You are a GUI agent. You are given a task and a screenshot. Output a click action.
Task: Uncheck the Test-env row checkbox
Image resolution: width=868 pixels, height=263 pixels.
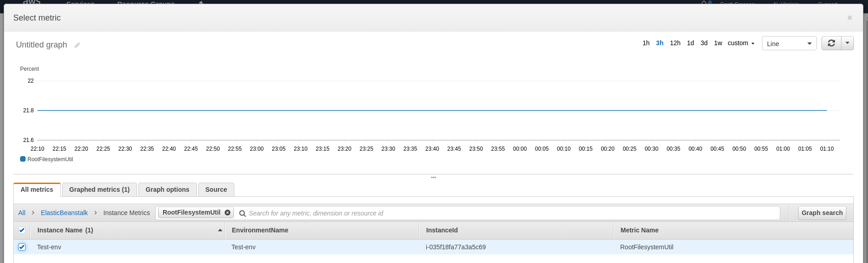point(22,247)
